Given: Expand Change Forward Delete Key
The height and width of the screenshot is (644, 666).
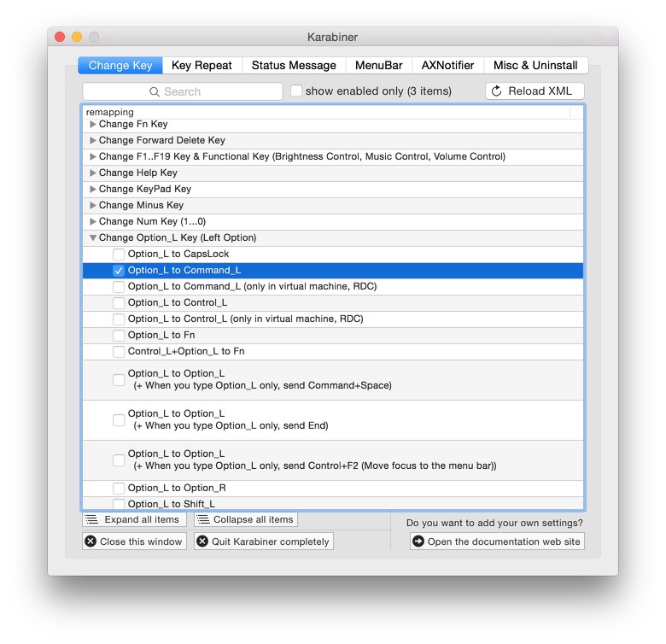Looking at the screenshot, I should (x=92, y=141).
